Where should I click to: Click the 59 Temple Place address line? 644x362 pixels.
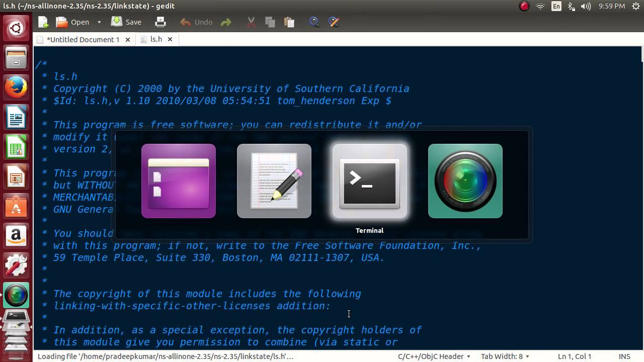click(213, 257)
